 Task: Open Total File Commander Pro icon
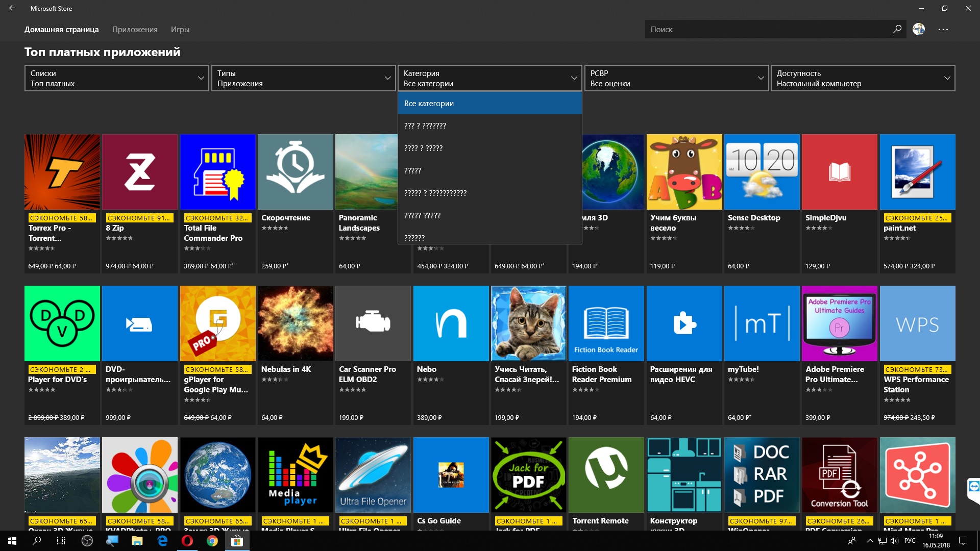pyautogui.click(x=218, y=172)
